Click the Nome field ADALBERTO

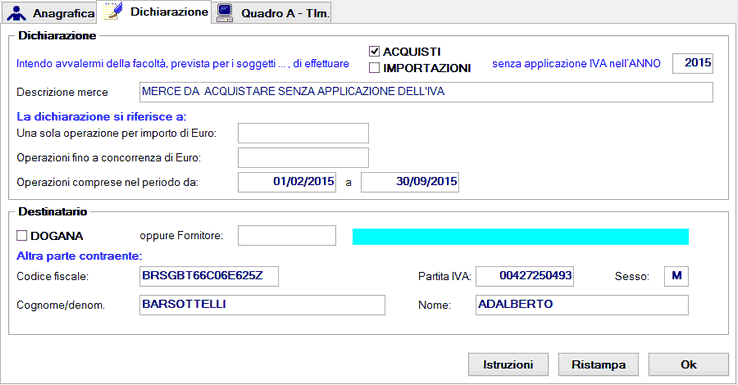582,305
